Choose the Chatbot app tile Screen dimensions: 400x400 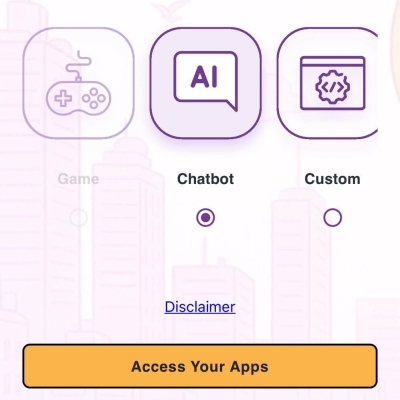[206, 83]
